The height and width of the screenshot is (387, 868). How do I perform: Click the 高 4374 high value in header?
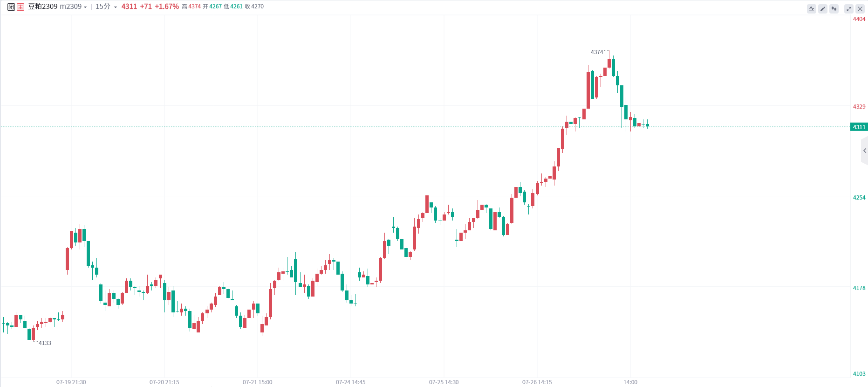[191, 7]
